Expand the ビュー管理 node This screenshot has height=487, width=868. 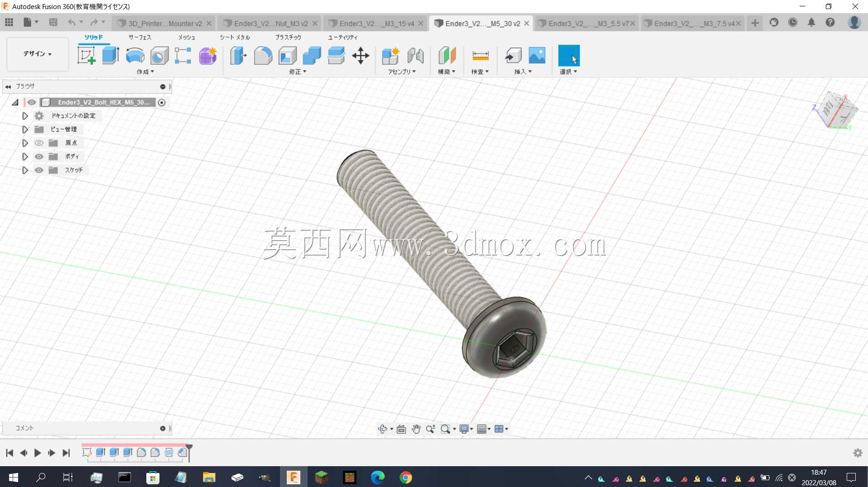coord(25,129)
